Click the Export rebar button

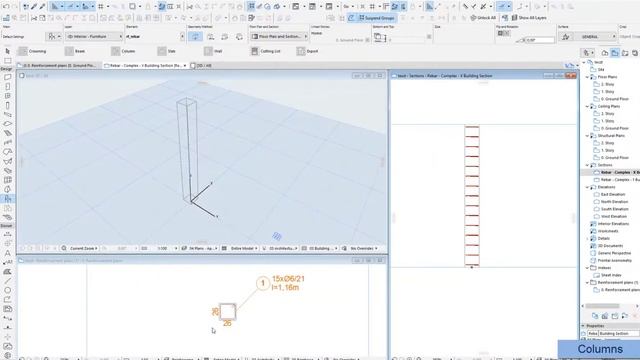pyautogui.click(x=307, y=51)
